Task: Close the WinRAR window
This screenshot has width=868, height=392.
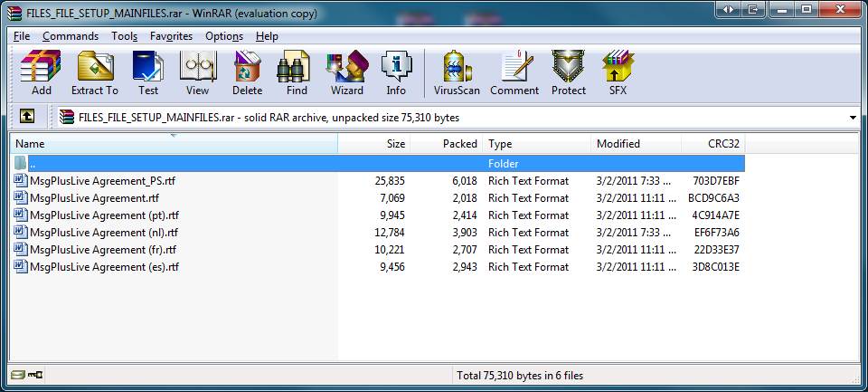Action: 840,10
